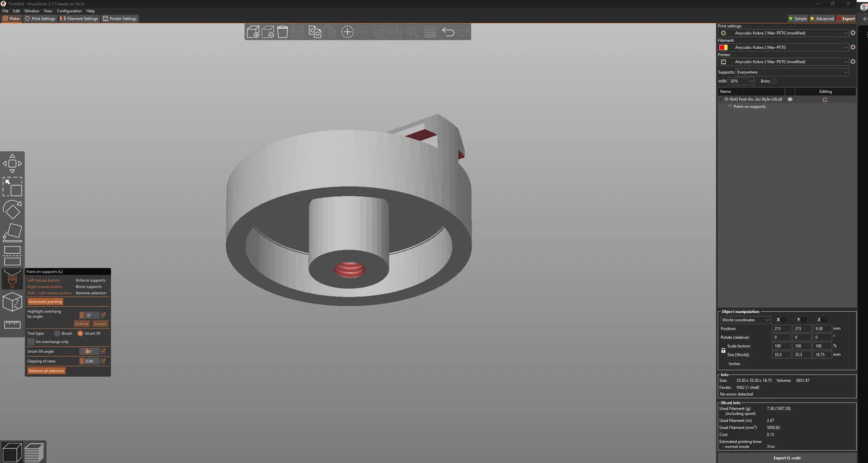
Task: Click the Clipping of view slider
Action: (x=89, y=361)
